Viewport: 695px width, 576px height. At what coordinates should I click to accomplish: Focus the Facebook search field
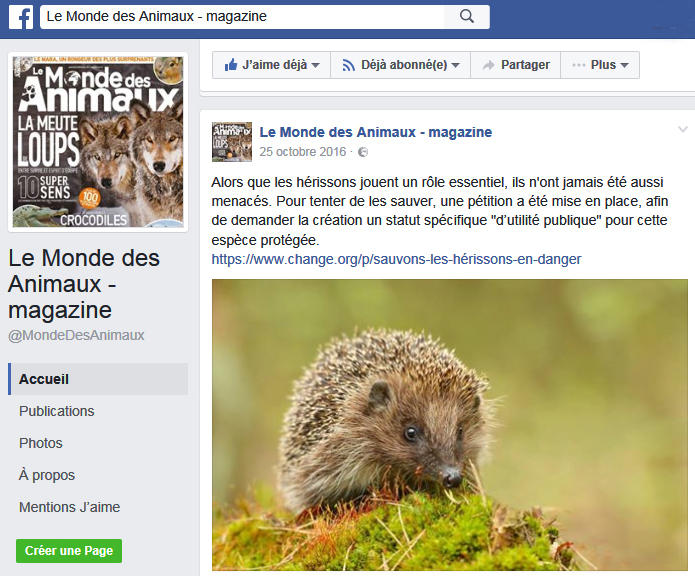(x=242, y=17)
